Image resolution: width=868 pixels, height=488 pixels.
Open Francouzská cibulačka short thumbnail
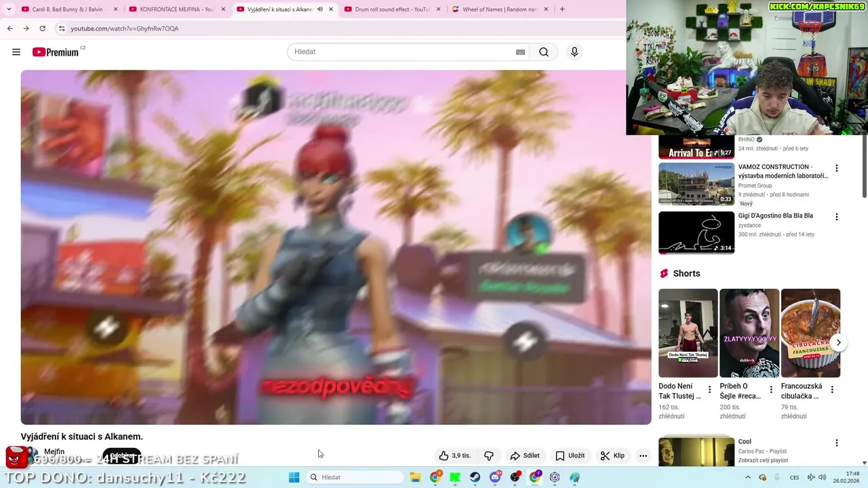pos(810,333)
